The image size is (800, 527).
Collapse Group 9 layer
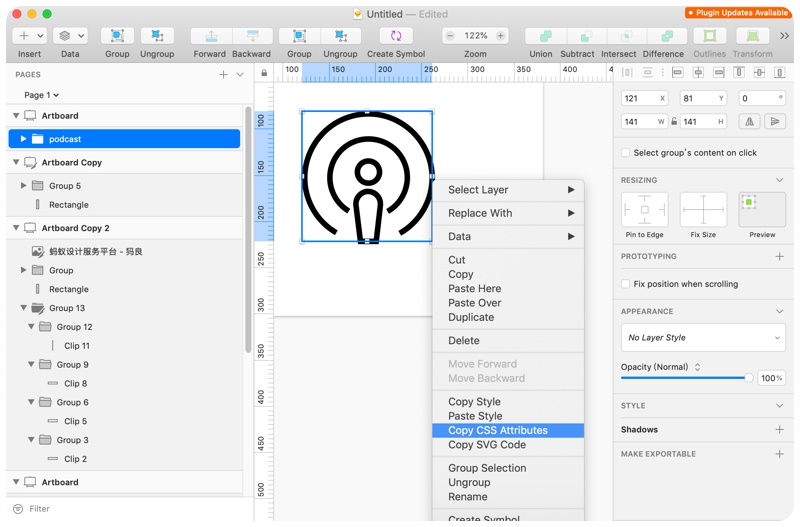tap(31, 365)
